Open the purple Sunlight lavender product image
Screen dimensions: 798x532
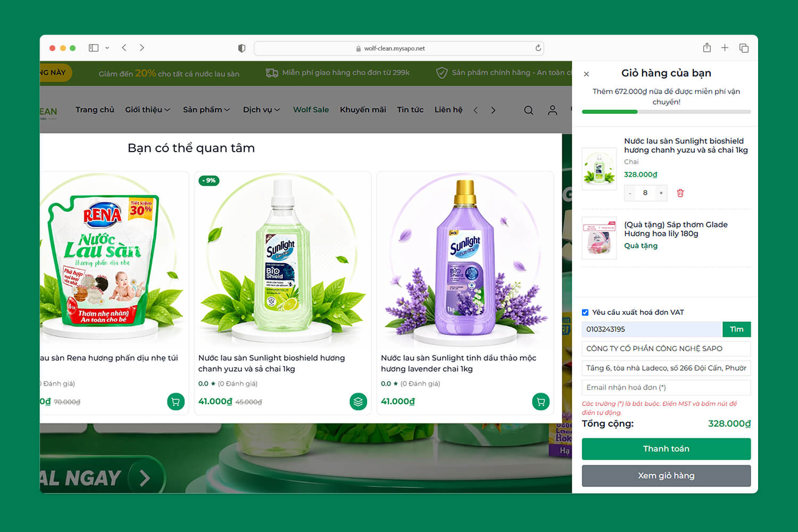[465, 261]
